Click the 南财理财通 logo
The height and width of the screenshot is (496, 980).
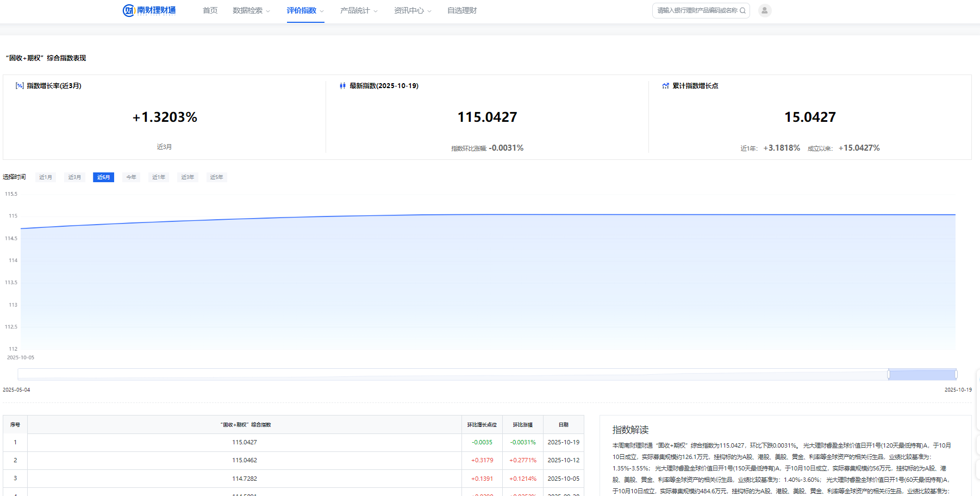click(x=149, y=10)
